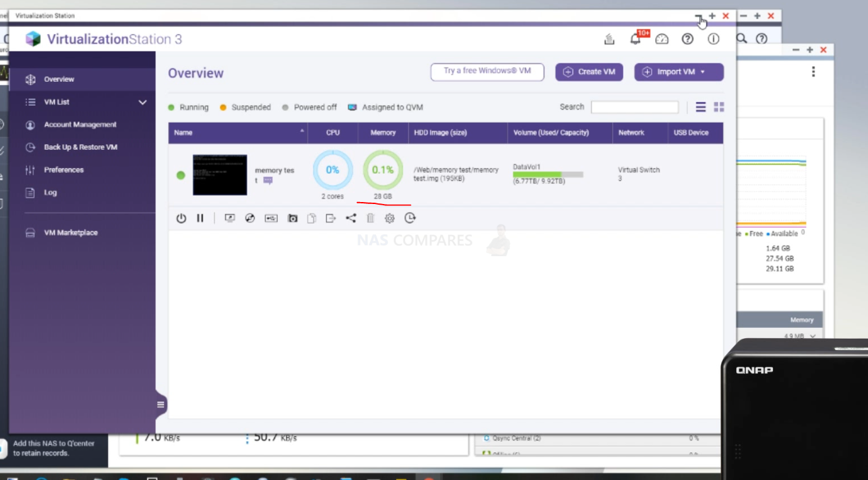
Task: Open USB device connection icon
Action: click(271, 219)
